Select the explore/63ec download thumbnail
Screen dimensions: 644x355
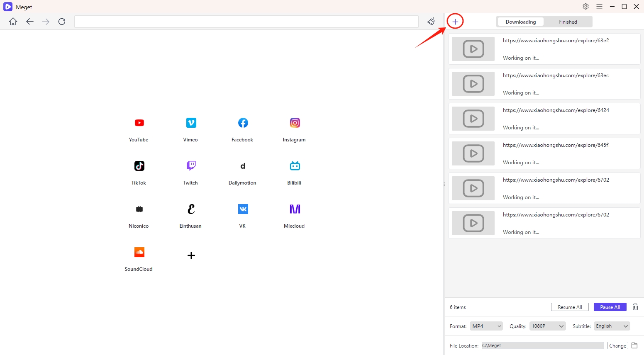point(473,84)
